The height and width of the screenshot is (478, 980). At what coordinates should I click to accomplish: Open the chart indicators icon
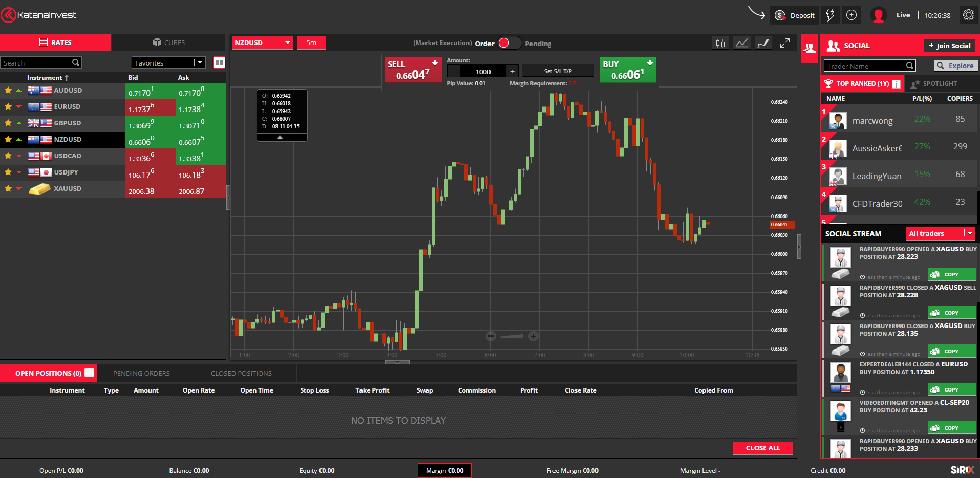tap(741, 43)
